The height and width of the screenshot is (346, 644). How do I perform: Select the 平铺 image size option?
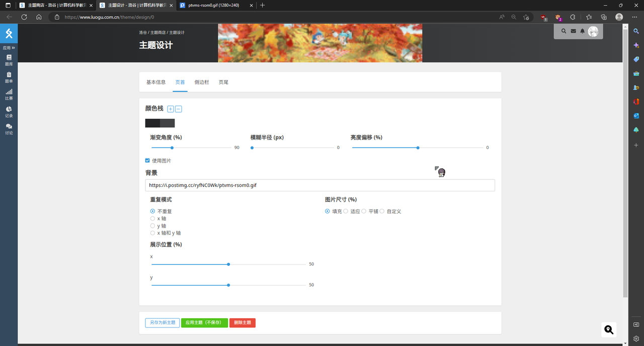(364, 212)
